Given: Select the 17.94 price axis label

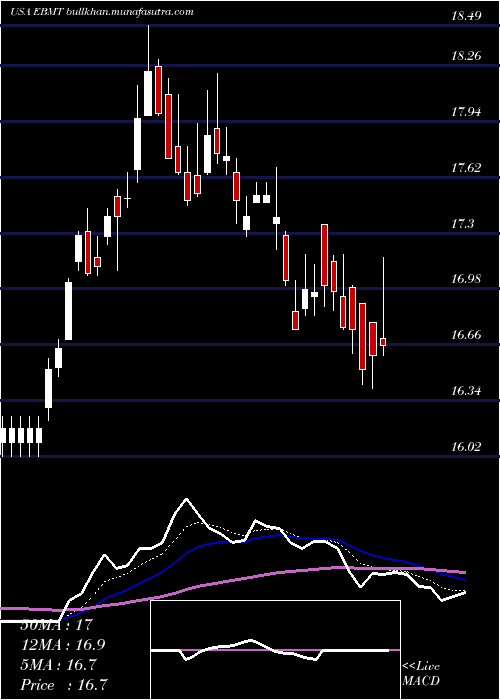Looking at the screenshot, I should point(466,112).
